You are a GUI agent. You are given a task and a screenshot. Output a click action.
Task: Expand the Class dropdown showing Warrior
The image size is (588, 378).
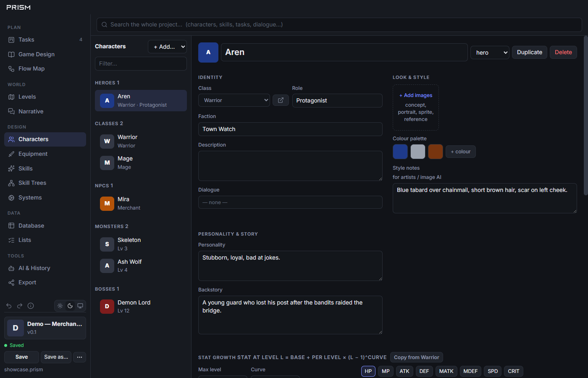pos(234,100)
